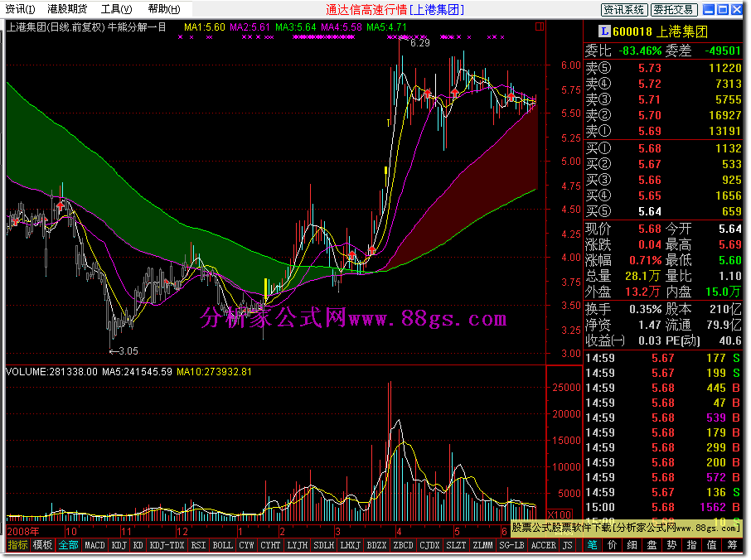
Task: Switch to the ZBCD indicator tab
Action: (403, 545)
